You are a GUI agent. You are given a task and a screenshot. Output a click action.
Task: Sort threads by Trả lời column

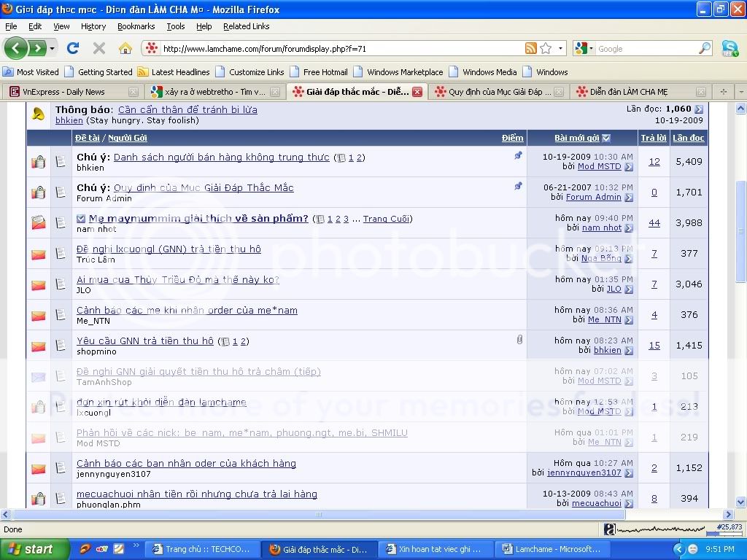654,138
